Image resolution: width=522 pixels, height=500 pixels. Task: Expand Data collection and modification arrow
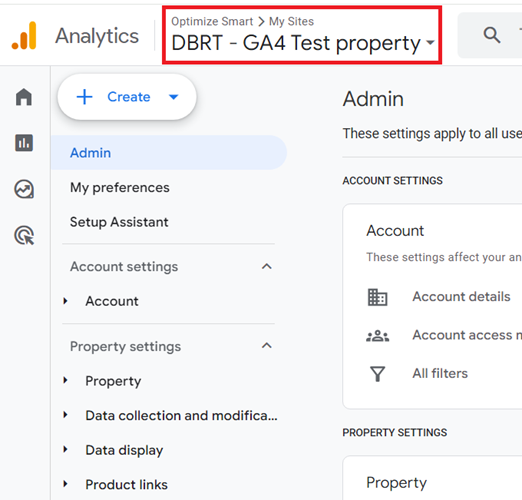point(65,415)
